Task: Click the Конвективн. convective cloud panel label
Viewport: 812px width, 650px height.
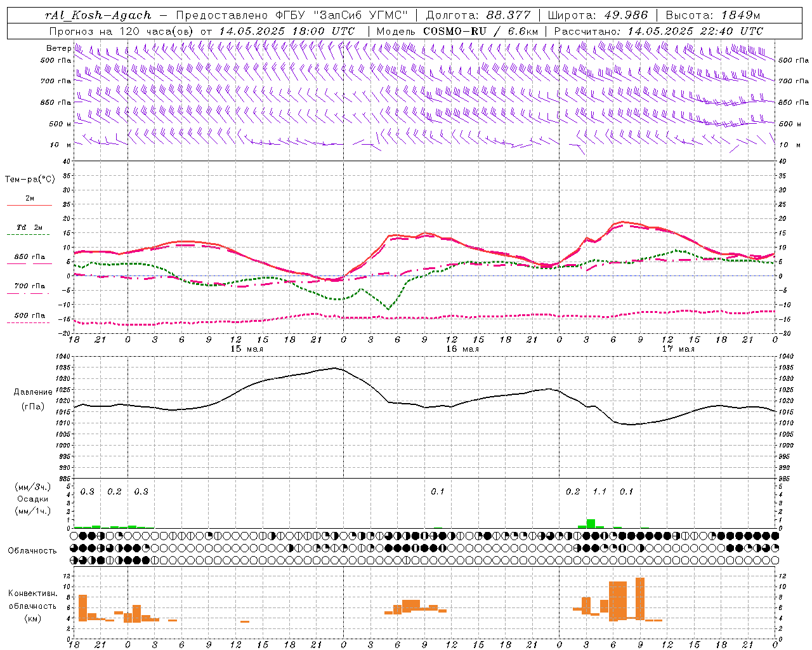Action: pyautogui.click(x=33, y=594)
